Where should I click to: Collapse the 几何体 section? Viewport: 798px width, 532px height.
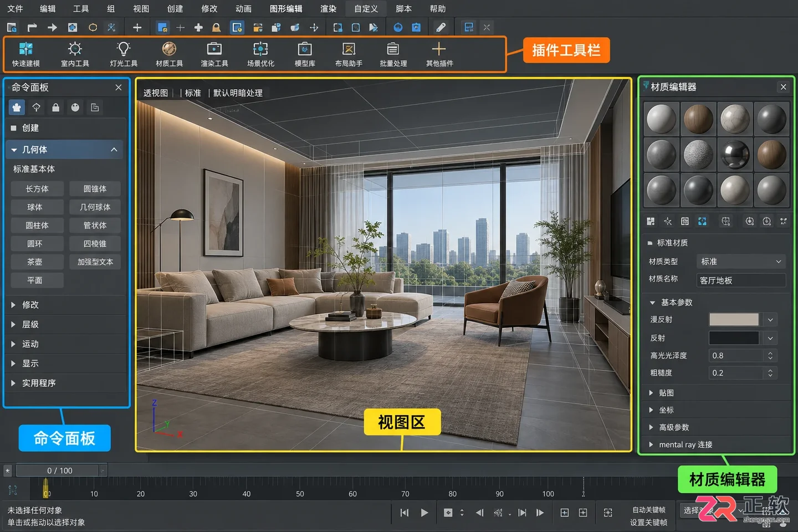click(x=65, y=150)
